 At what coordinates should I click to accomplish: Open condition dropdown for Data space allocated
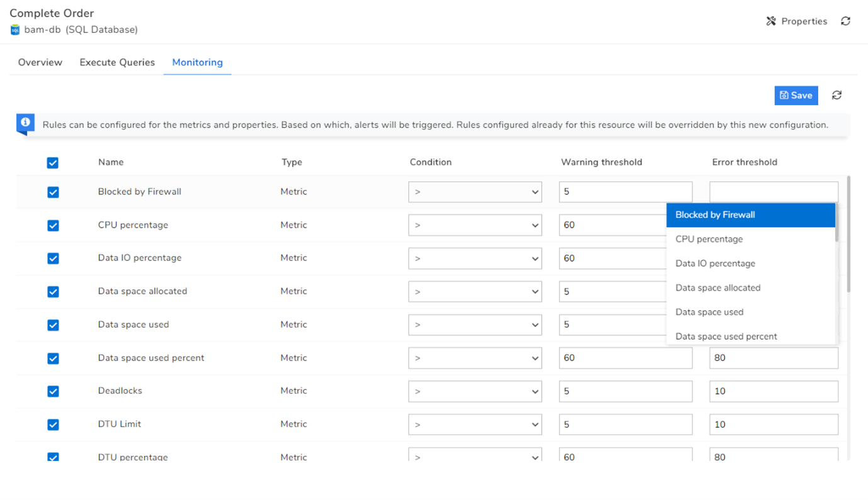click(x=475, y=292)
